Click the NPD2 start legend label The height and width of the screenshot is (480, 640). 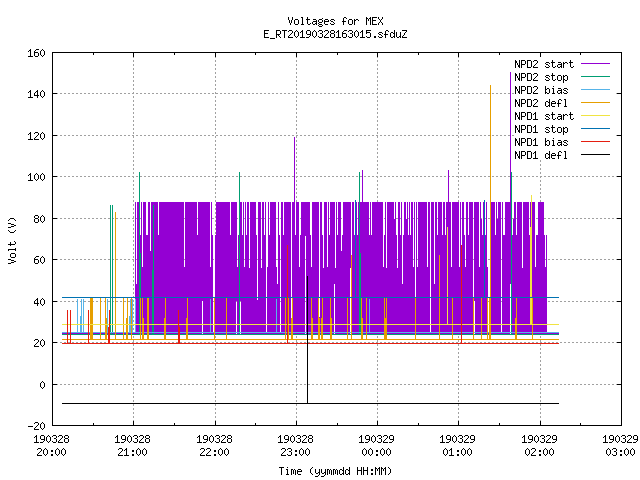tap(544, 64)
